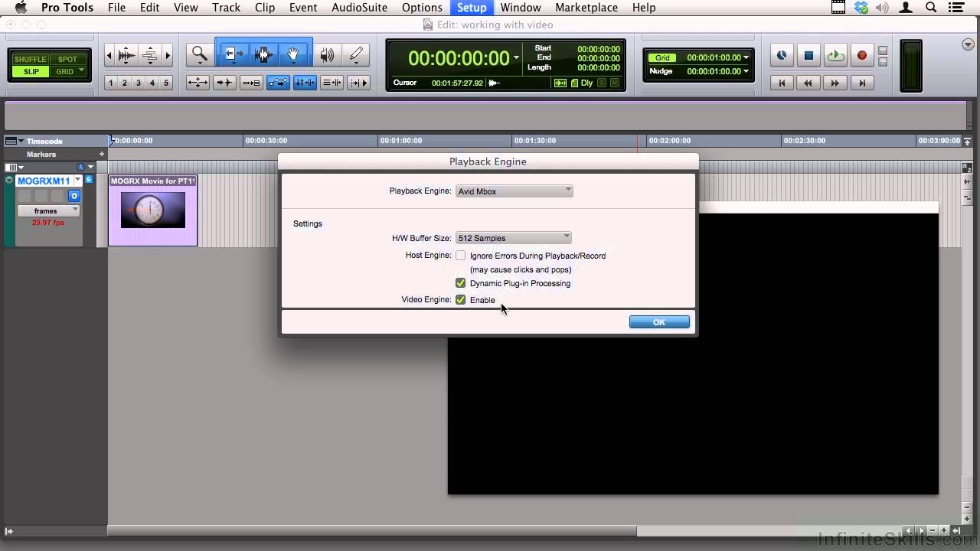Click OK in Playback Engine dialog

pos(659,322)
